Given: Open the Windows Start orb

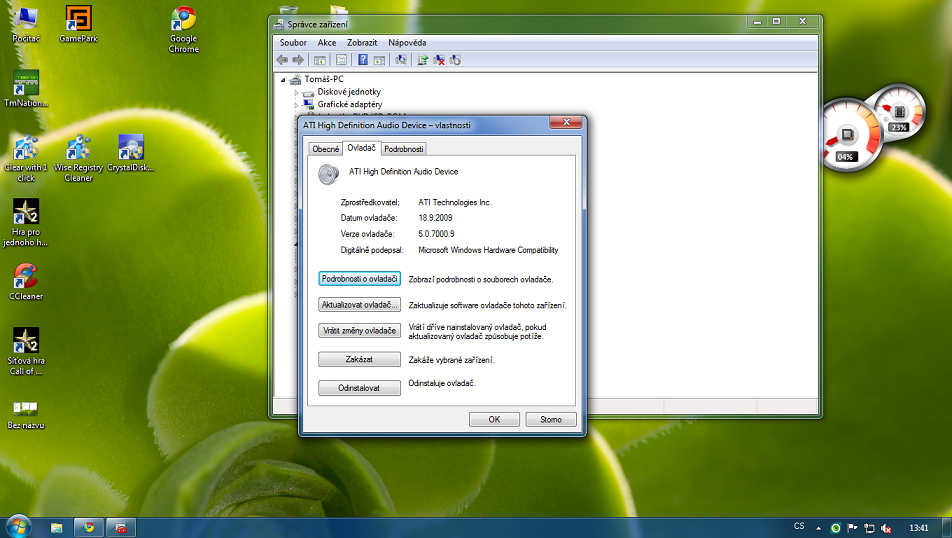Looking at the screenshot, I should coord(17,526).
